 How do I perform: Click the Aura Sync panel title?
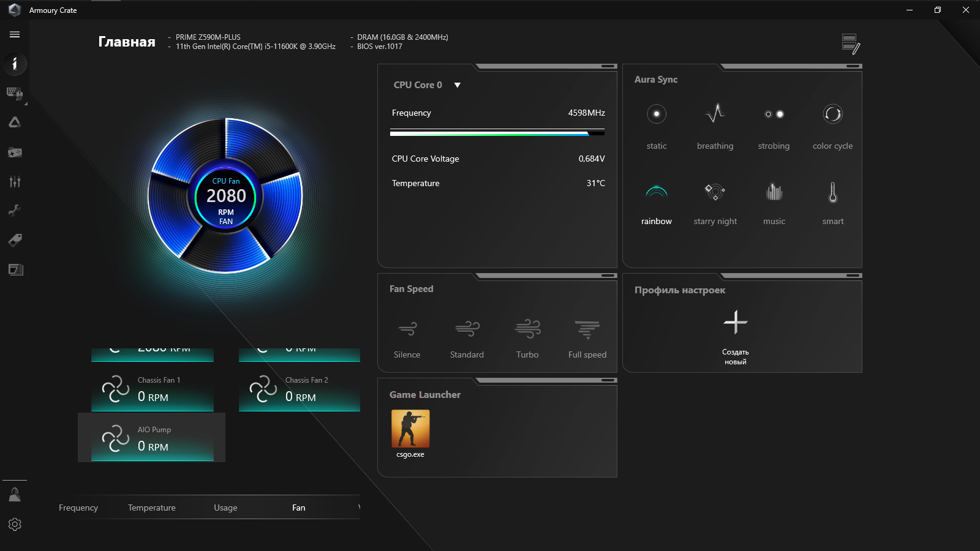coord(656,80)
